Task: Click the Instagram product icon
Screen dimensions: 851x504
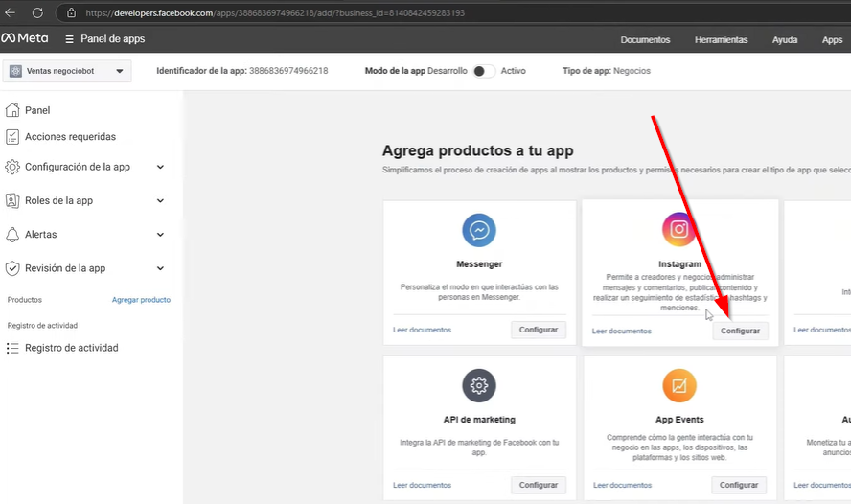Action: point(678,229)
